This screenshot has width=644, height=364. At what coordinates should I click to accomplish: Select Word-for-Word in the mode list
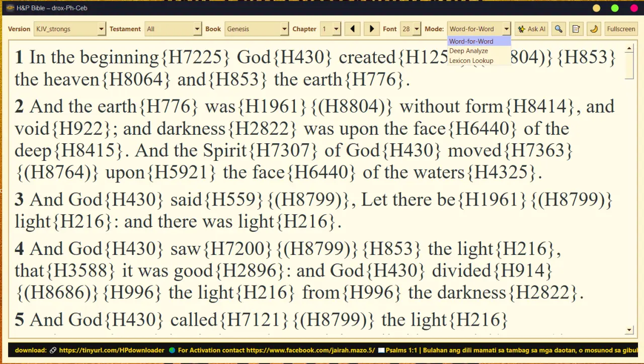(x=479, y=41)
